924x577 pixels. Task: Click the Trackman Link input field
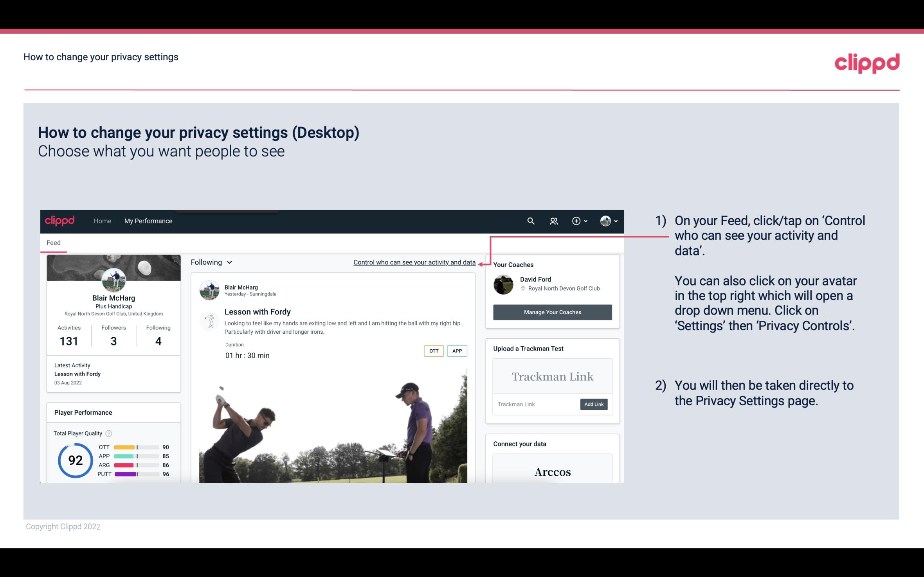[x=535, y=403]
